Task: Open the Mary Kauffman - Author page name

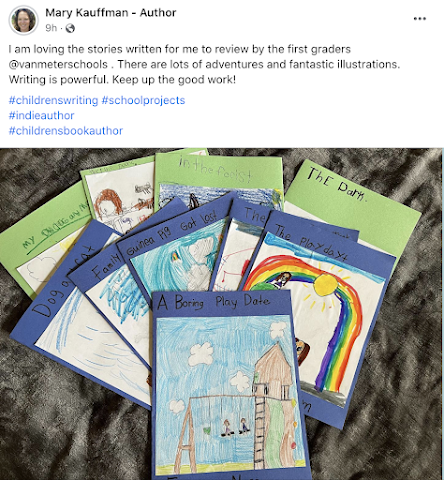Action: (110, 13)
